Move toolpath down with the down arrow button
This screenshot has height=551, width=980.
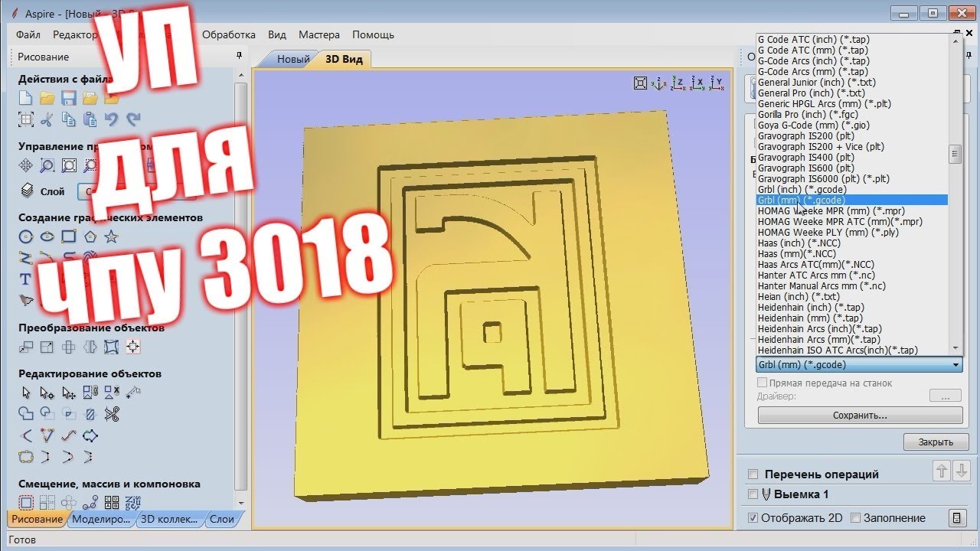962,471
